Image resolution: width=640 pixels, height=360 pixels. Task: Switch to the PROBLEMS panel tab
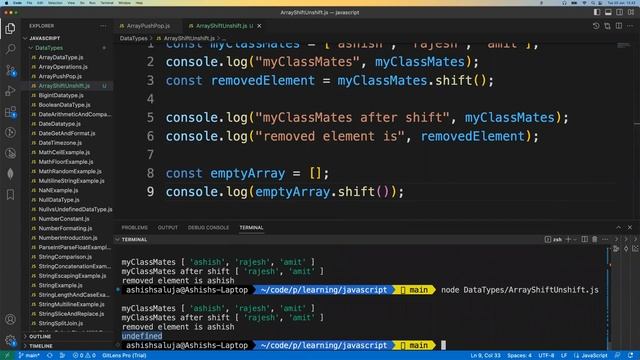[134, 227]
